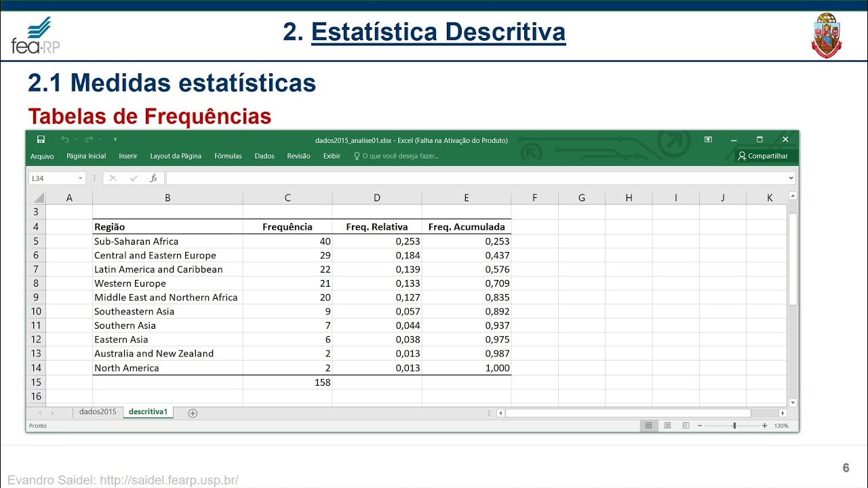Click the vertical scrollbar down arrow
The height and width of the screenshot is (488, 868).
(x=793, y=403)
